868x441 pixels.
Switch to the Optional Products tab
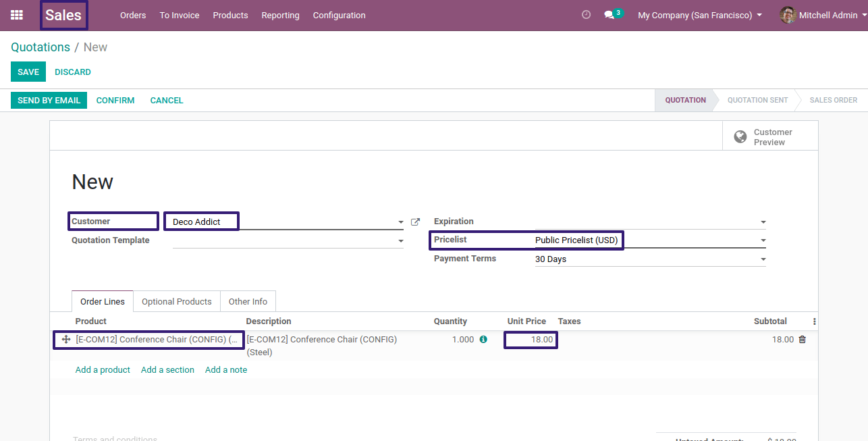click(x=177, y=301)
